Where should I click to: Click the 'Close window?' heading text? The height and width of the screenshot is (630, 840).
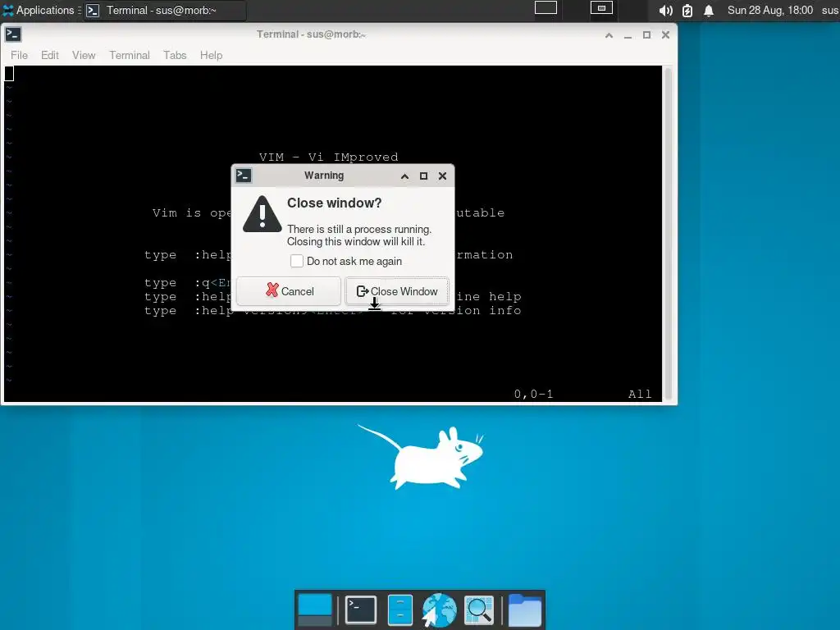pyautogui.click(x=335, y=203)
